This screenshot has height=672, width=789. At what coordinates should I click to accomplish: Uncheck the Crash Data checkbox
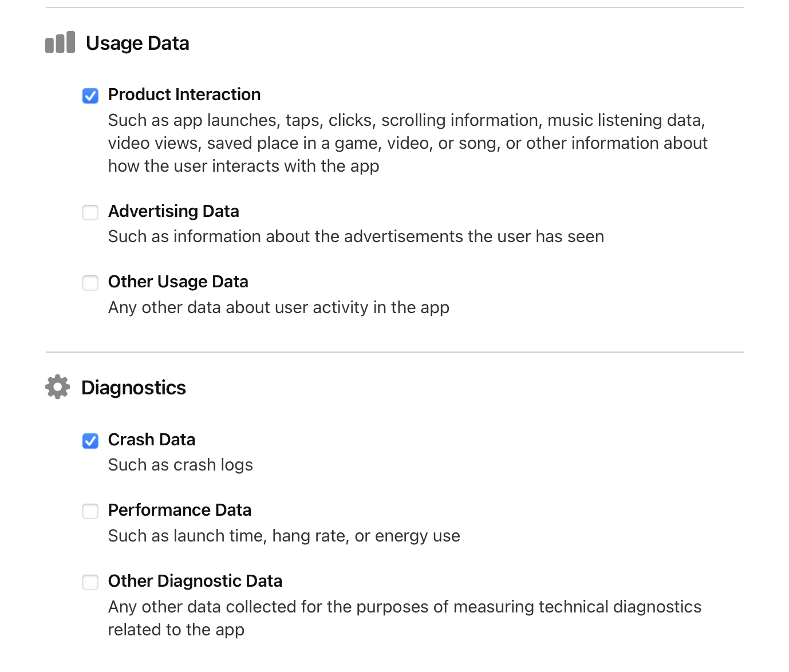click(90, 441)
